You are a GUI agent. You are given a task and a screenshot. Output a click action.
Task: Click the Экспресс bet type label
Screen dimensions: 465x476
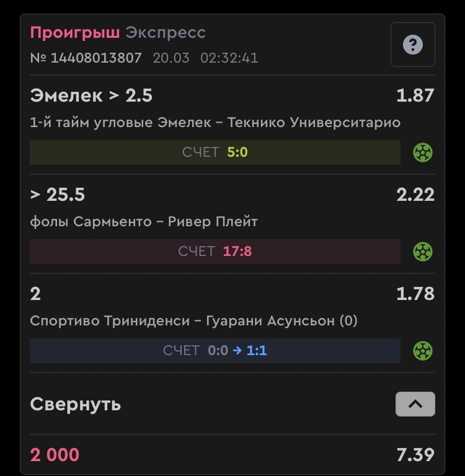[165, 32]
